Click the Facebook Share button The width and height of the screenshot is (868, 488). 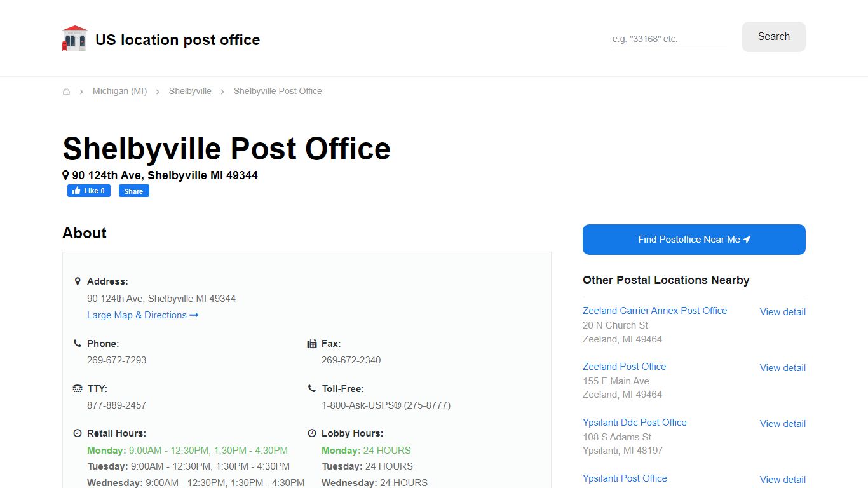[134, 191]
